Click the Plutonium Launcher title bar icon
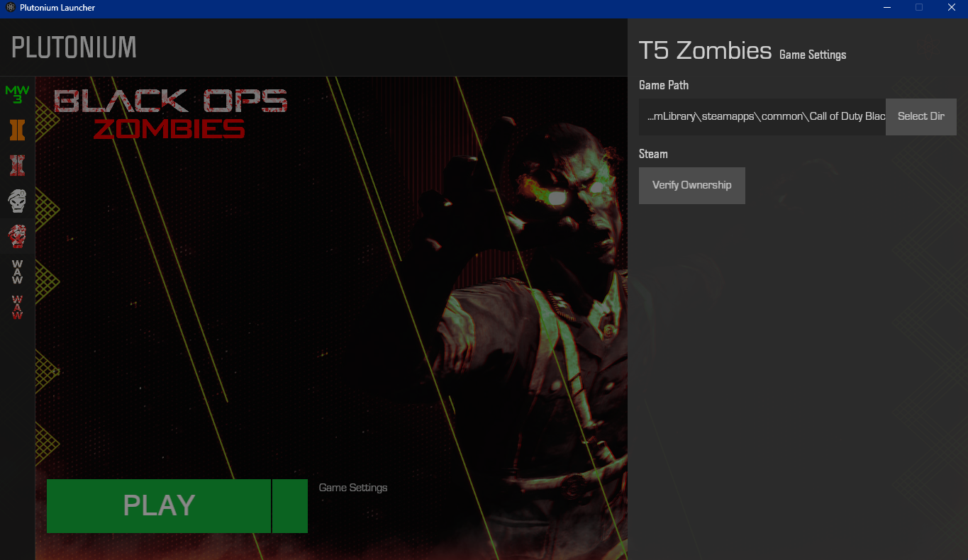 point(11,8)
